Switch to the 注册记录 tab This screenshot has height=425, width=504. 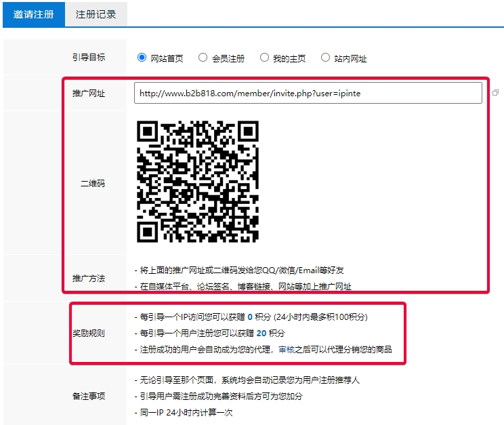pyautogui.click(x=96, y=14)
